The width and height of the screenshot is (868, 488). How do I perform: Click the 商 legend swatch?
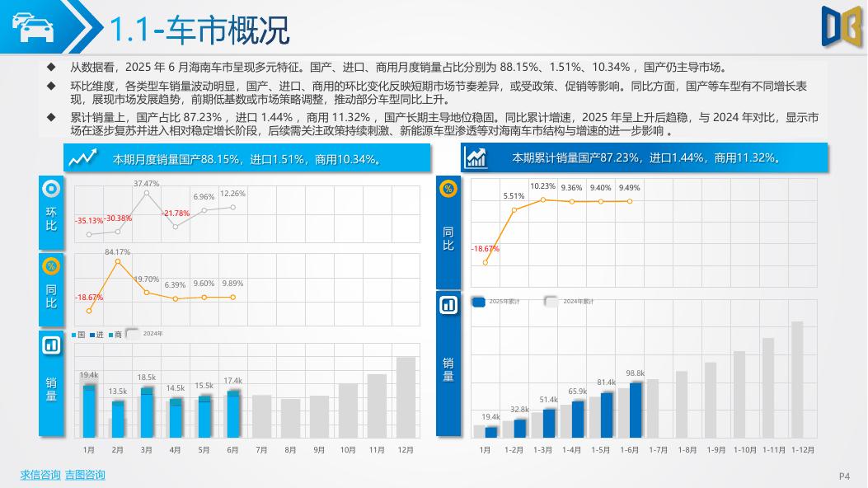click(110, 335)
